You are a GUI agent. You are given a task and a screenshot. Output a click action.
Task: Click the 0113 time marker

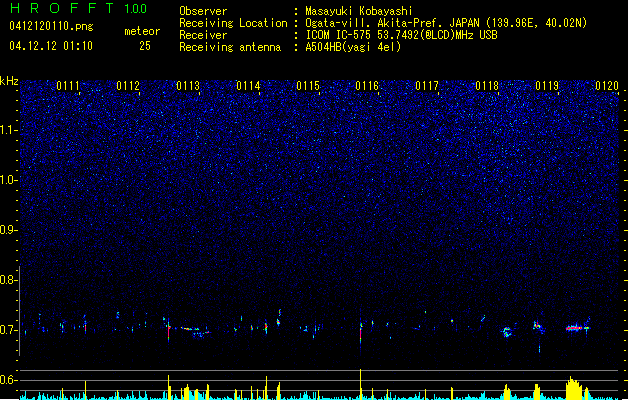coord(188,86)
